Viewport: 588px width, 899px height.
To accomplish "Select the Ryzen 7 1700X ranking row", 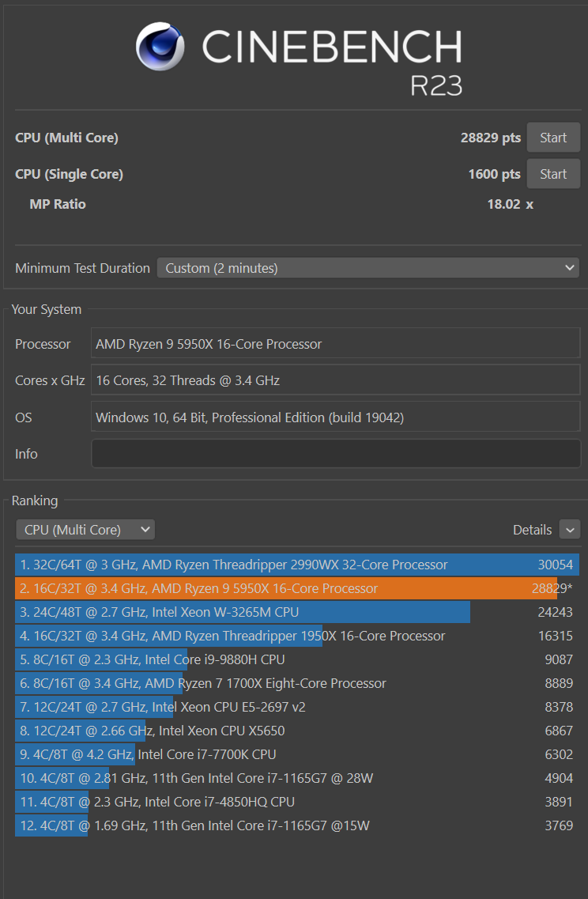I will [x=297, y=683].
